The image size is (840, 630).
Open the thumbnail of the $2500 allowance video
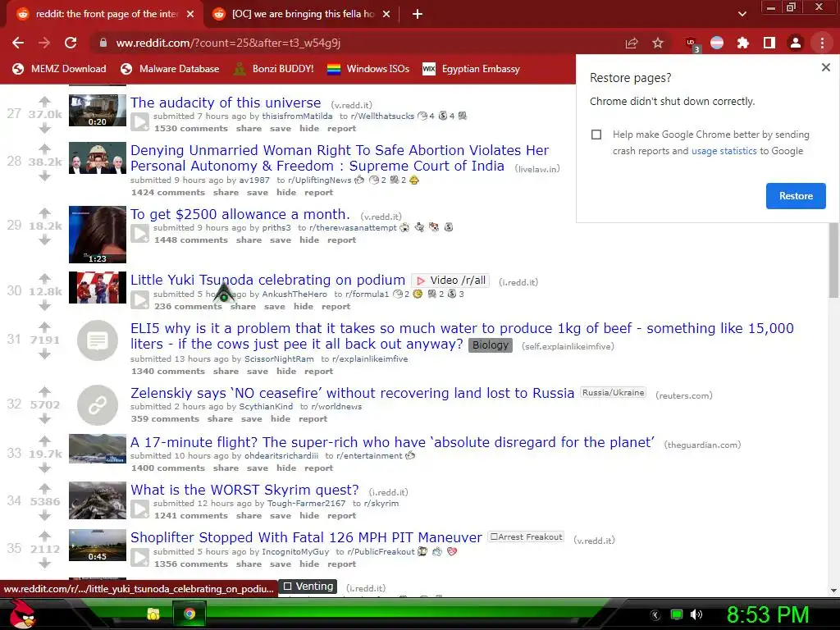tap(98, 235)
